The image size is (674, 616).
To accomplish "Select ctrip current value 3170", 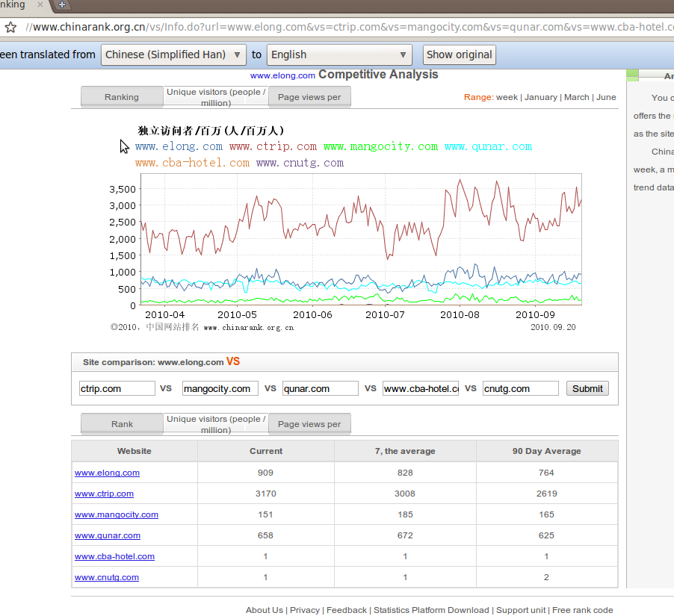I will pos(266,494).
